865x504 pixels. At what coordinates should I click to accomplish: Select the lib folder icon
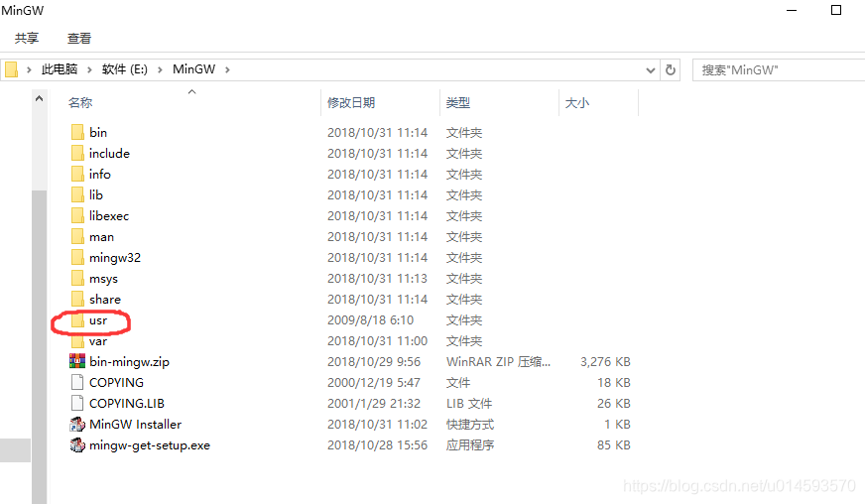[77, 194]
